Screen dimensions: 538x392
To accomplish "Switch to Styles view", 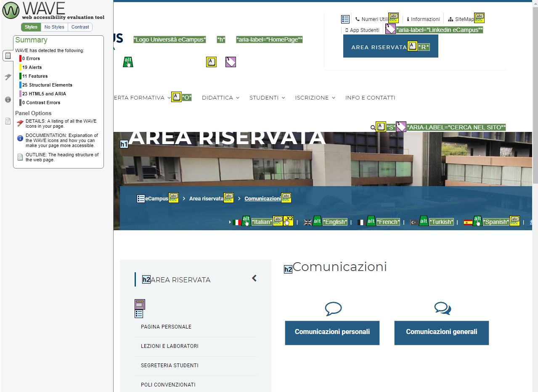I will click(31, 27).
